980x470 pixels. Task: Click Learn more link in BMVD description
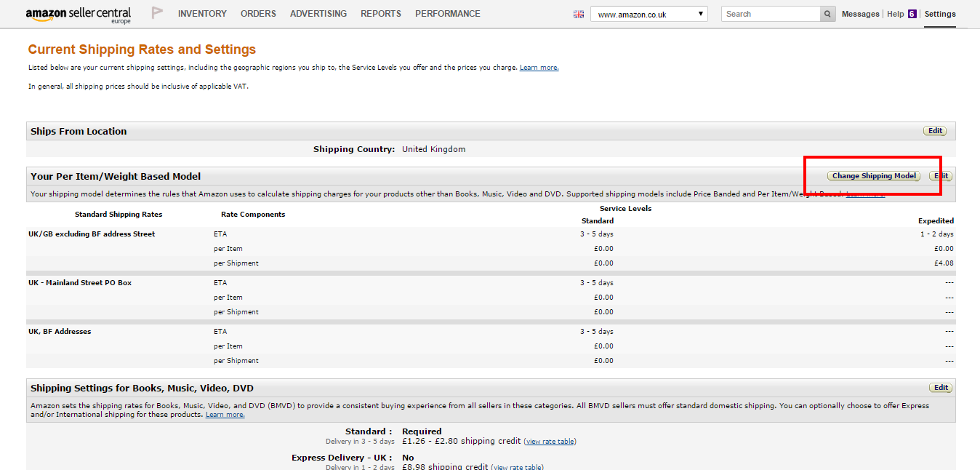click(225, 415)
